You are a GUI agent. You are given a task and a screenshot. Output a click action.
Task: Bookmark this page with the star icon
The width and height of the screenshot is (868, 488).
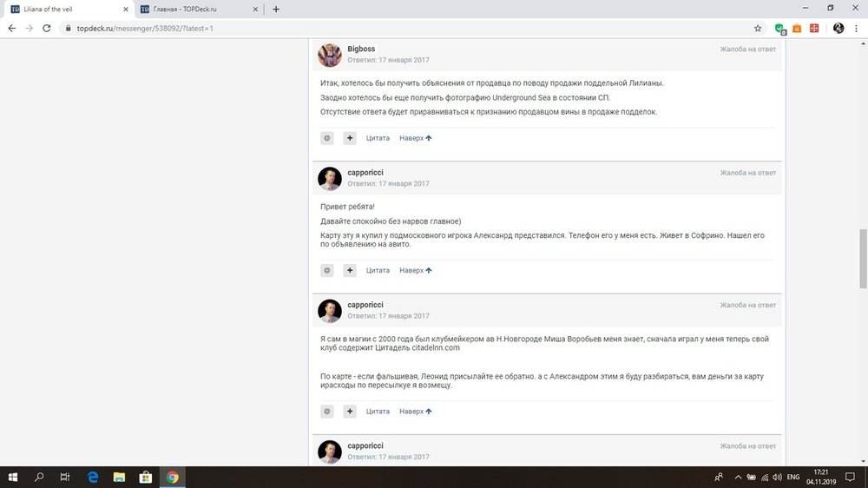click(x=758, y=28)
